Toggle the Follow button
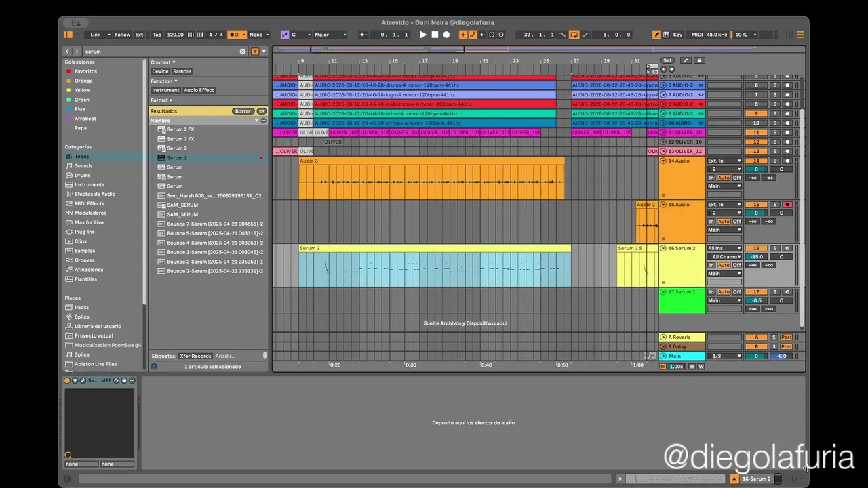 123,35
